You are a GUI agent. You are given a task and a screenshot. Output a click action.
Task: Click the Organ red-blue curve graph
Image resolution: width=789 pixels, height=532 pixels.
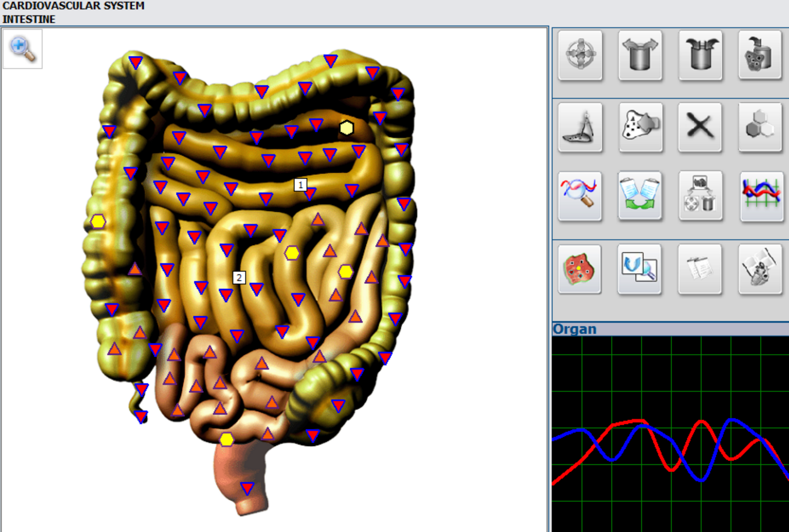pos(670,434)
